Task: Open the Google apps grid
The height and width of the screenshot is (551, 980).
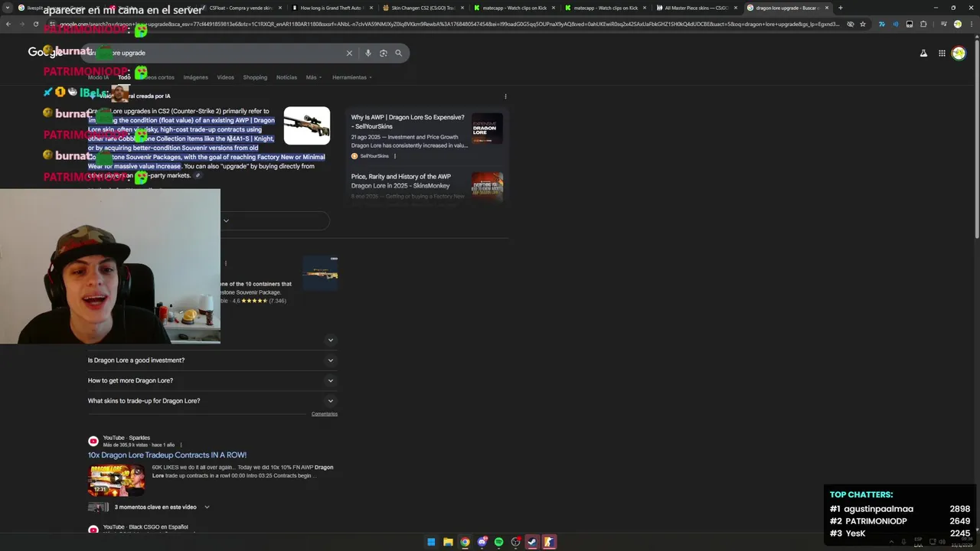Action: coord(942,53)
